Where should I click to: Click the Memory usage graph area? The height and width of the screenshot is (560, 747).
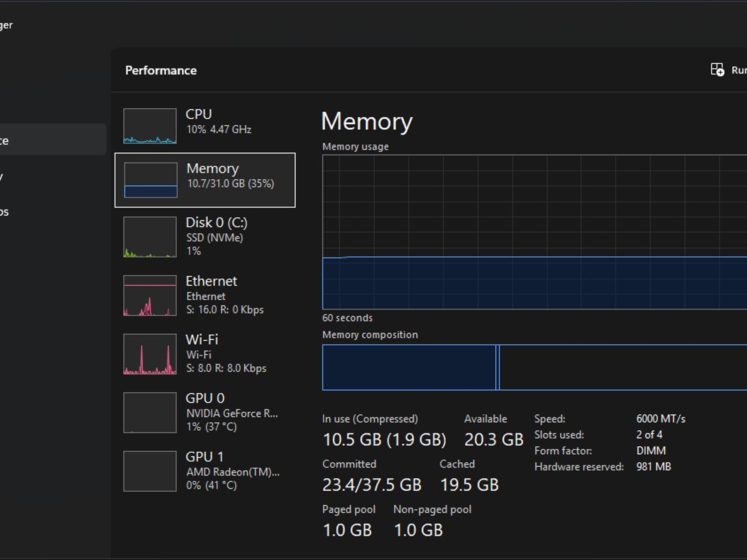(x=534, y=232)
